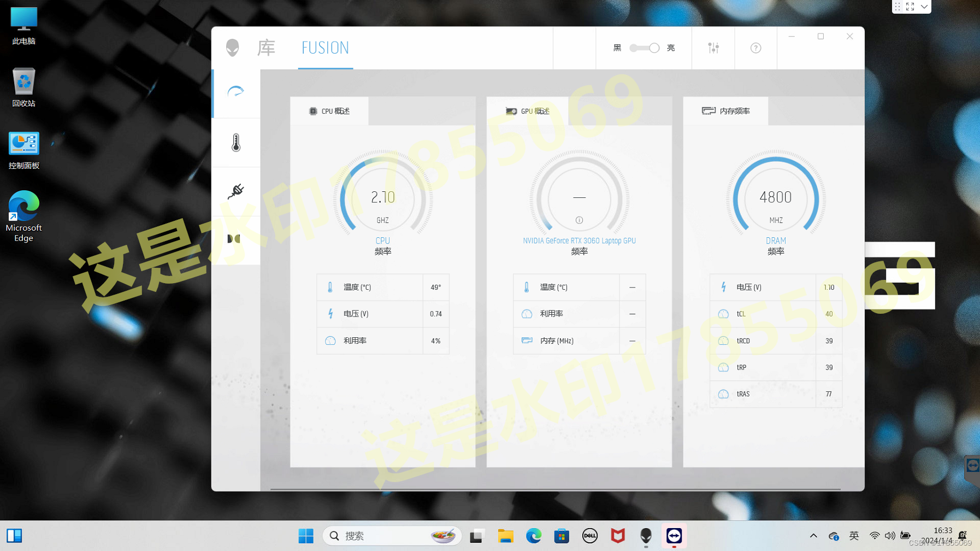
Task: Click the Alienware head logo in the app
Action: pos(232,48)
